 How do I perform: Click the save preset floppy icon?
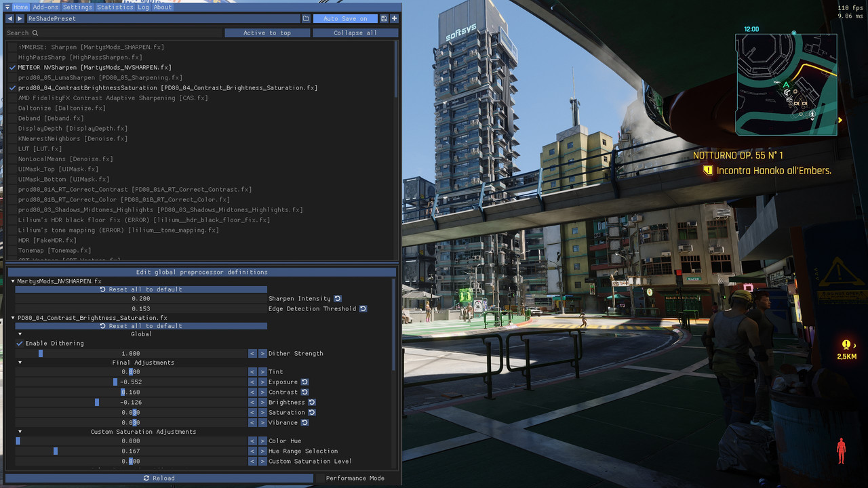[x=384, y=19]
